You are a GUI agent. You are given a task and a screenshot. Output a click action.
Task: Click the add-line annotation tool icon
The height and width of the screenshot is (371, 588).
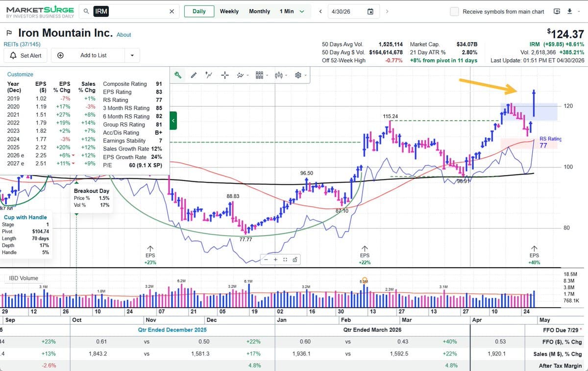click(x=209, y=75)
